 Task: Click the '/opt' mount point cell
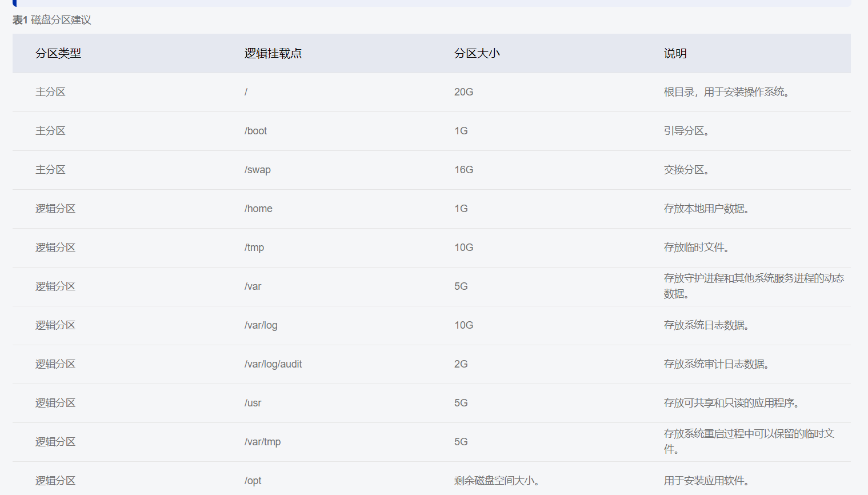(x=253, y=481)
